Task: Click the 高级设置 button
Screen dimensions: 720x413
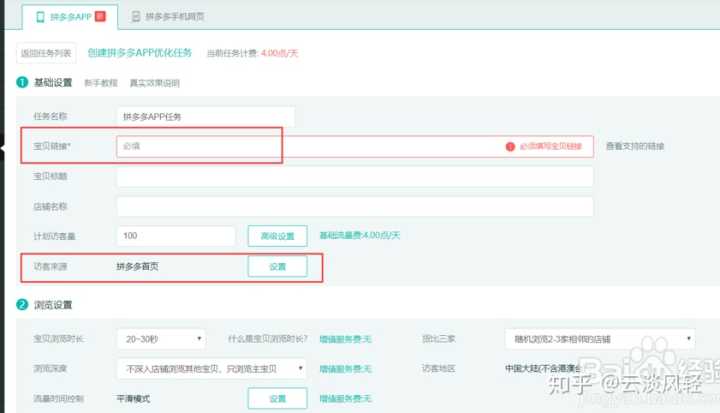Action: click(277, 236)
